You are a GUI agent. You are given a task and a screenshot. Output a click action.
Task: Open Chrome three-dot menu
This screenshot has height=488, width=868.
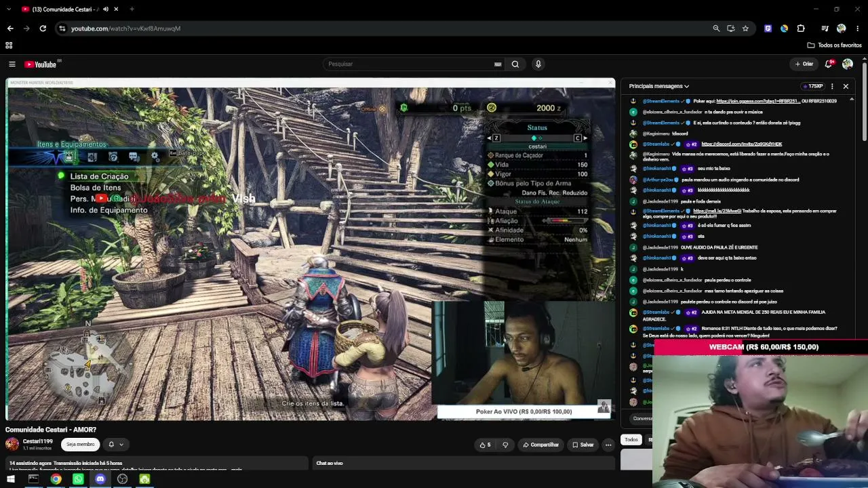858,28
